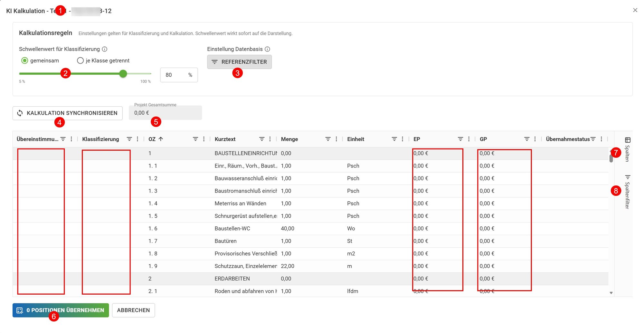Open the GP column three-dot menu
Viewport: 644px width, 333px height.
[x=535, y=139]
